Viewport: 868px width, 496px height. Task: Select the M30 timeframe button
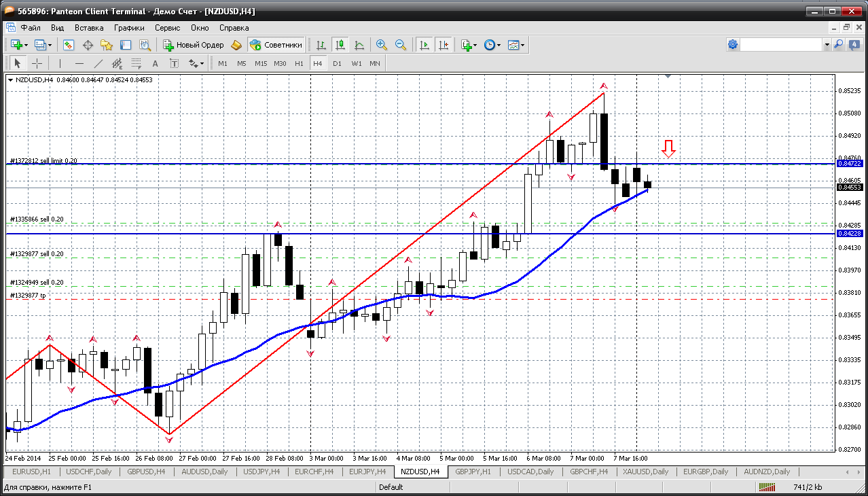280,63
